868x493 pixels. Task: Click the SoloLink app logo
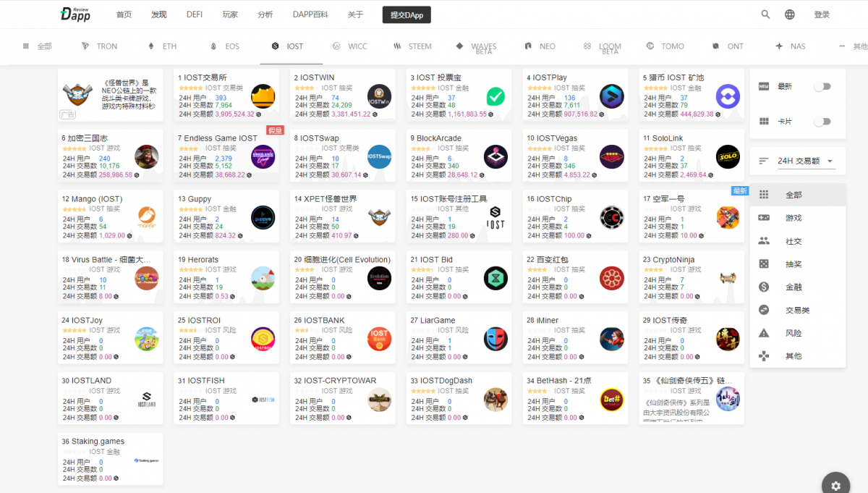click(x=728, y=156)
